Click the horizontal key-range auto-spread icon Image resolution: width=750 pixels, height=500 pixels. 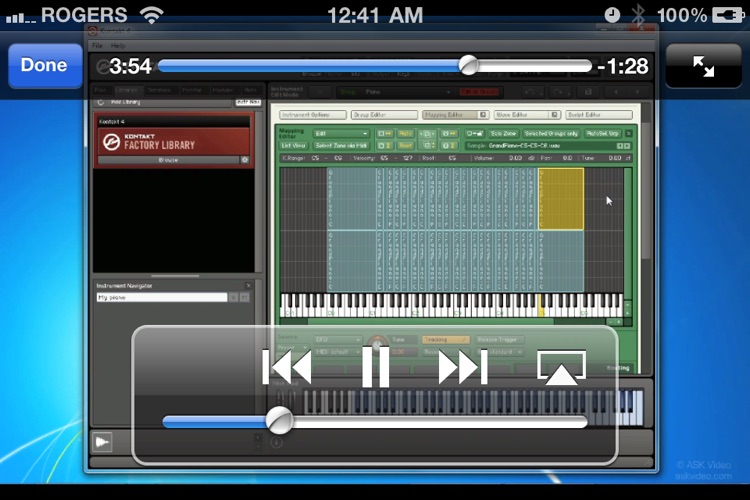click(385, 133)
